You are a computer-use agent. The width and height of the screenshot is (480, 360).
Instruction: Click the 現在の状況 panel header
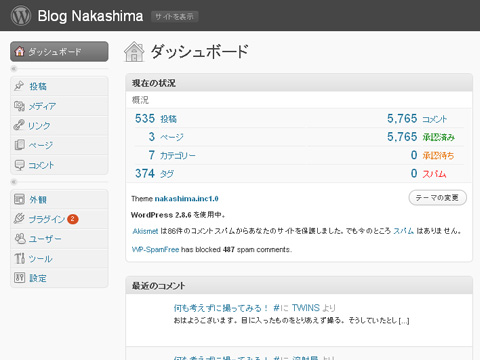[299, 83]
